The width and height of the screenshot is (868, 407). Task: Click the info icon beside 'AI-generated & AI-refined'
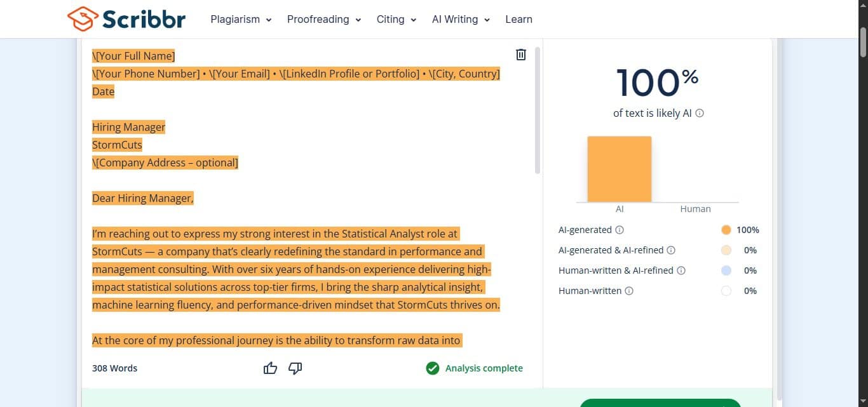(672, 250)
